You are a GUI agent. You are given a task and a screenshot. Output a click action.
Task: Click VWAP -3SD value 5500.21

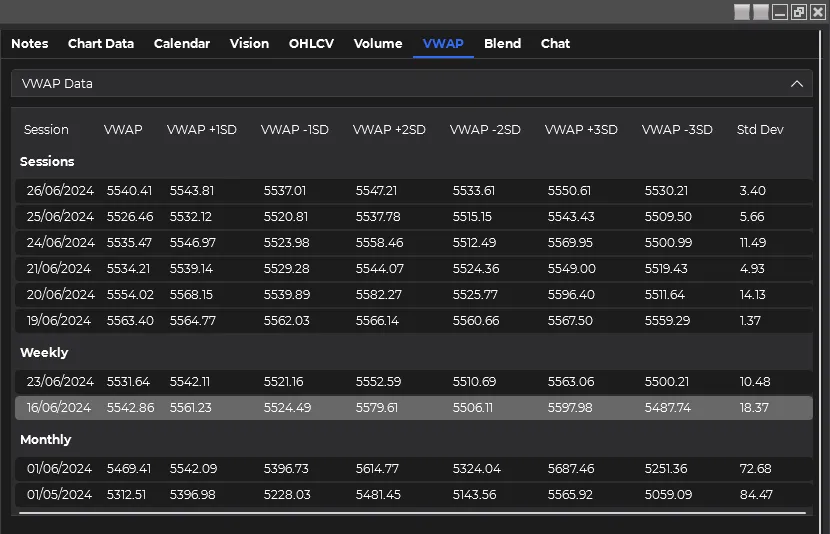pyautogui.click(x=666, y=382)
